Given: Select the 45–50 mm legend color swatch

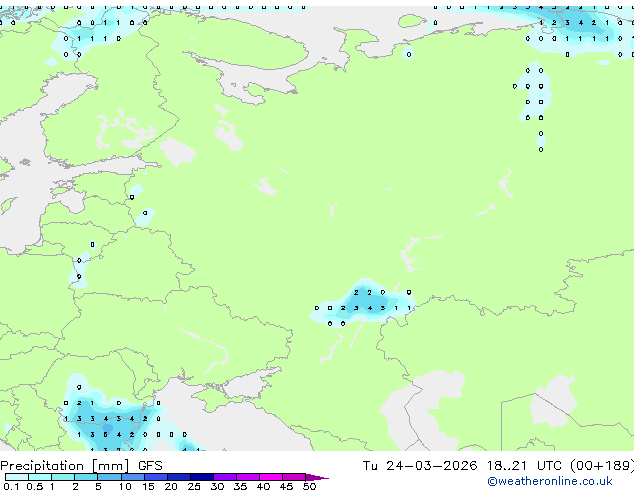Looking at the screenshot, I should 294,477.
